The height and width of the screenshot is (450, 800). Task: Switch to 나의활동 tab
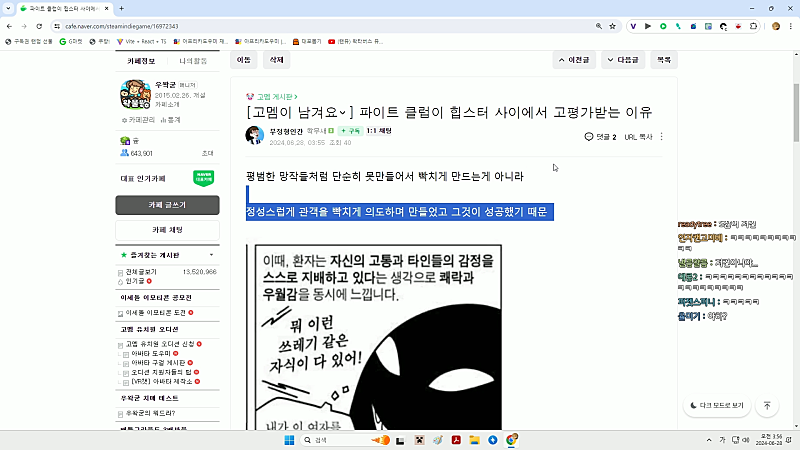193,61
